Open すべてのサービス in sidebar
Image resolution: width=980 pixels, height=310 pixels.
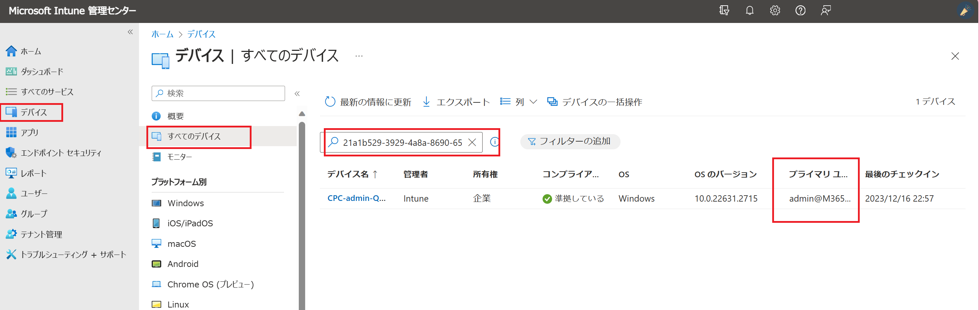(40, 92)
